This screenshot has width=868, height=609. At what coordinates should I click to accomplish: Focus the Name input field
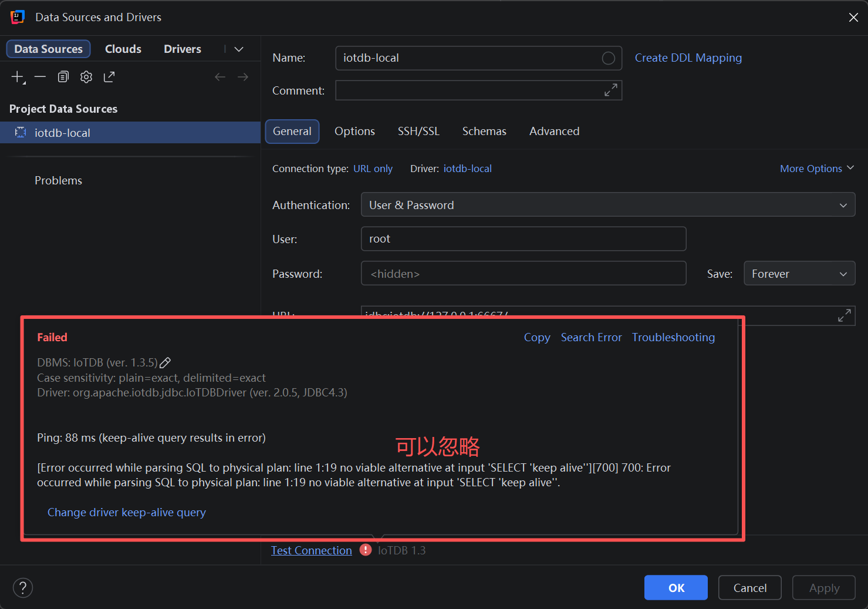click(478, 58)
